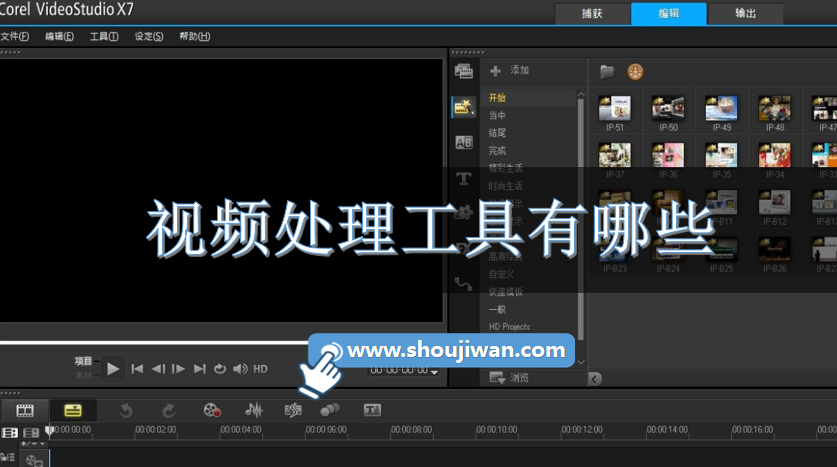
Task: Jump to the End frame
Action: [200, 369]
